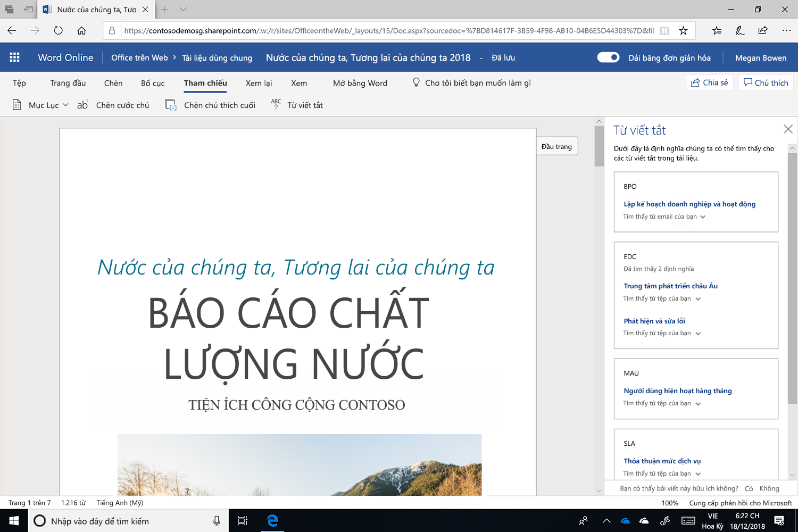Click the lightbulb Tell Me icon
This screenshot has width=798, height=532.
(416, 82)
